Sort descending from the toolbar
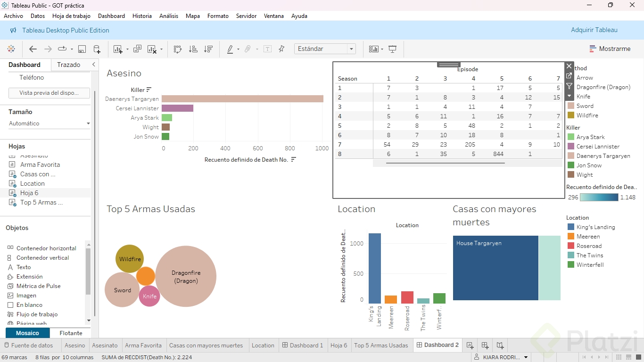The height and width of the screenshot is (362, 644). (x=208, y=49)
